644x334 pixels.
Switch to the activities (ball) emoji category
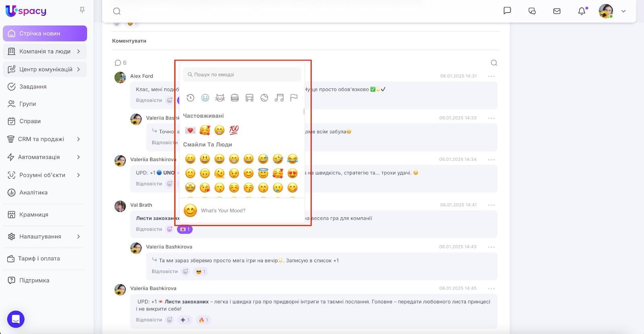tap(264, 98)
